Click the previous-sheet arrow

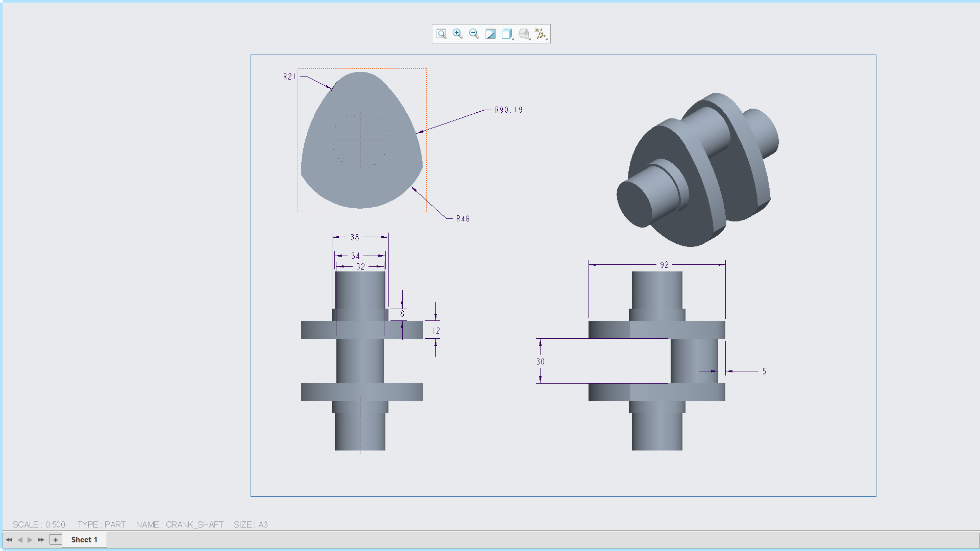tap(19, 539)
